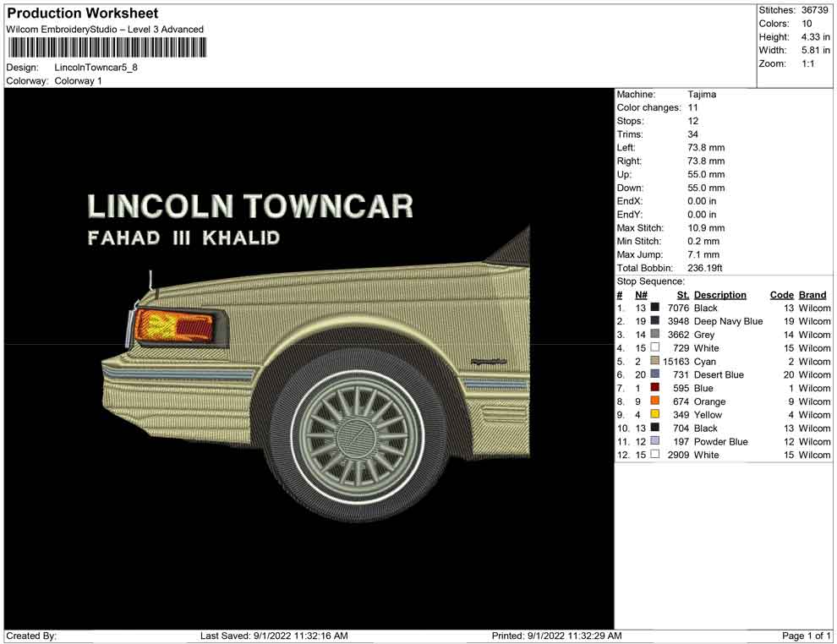
Task: Click the Left value '73.8 mm'
Action: 706,147
